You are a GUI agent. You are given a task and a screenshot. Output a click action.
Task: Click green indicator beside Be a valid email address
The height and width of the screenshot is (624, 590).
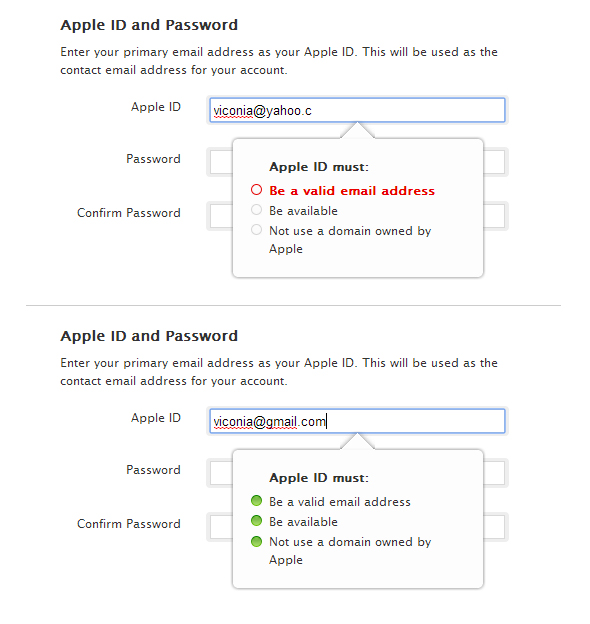pyautogui.click(x=257, y=501)
